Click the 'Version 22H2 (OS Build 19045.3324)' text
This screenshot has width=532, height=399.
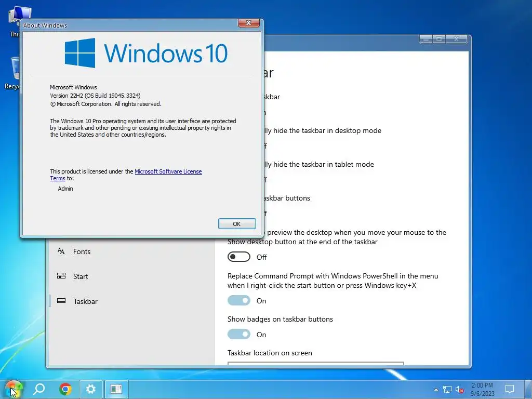(96, 96)
